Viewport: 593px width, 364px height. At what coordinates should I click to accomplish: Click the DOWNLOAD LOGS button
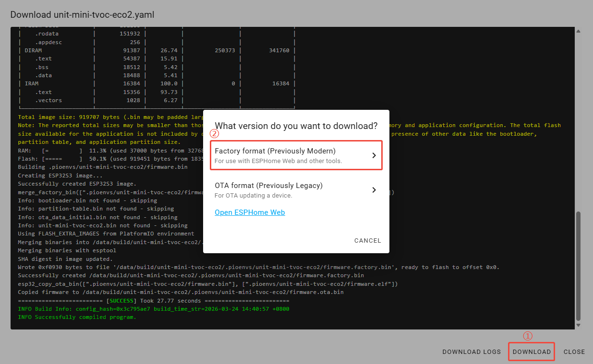(472, 352)
